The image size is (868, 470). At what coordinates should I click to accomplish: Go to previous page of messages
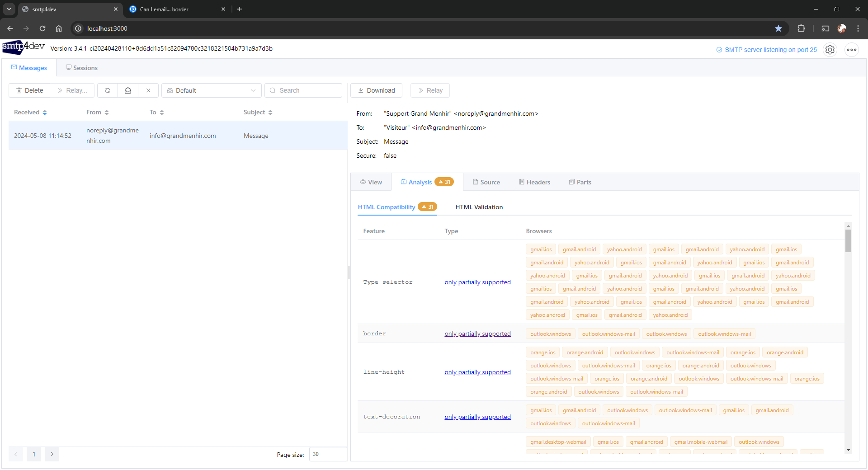coord(16,454)
